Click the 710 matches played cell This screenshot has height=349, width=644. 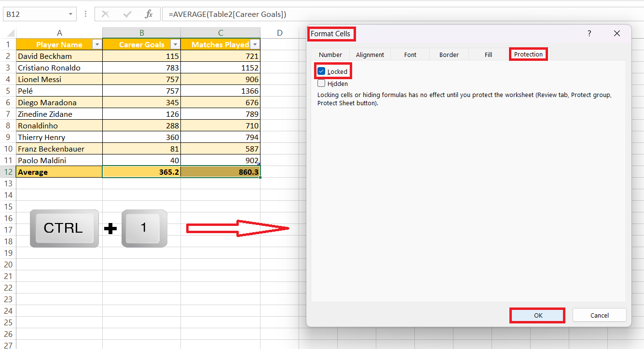(x=220, y=126)
